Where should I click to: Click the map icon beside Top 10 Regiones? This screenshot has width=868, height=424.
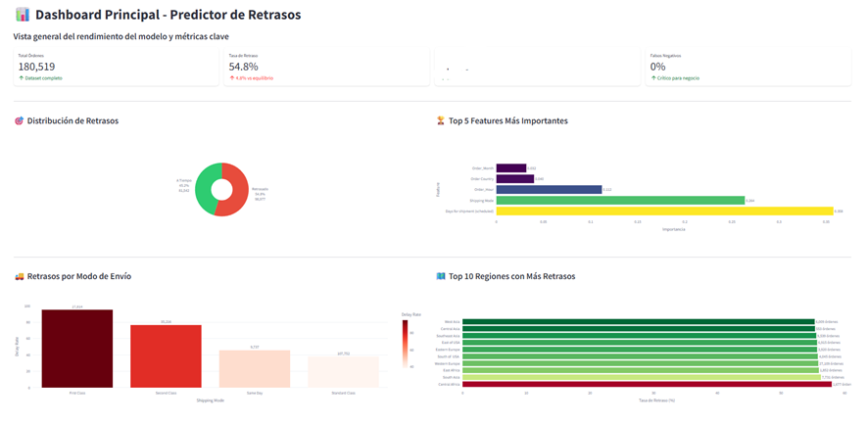click(x=441, y=276)
